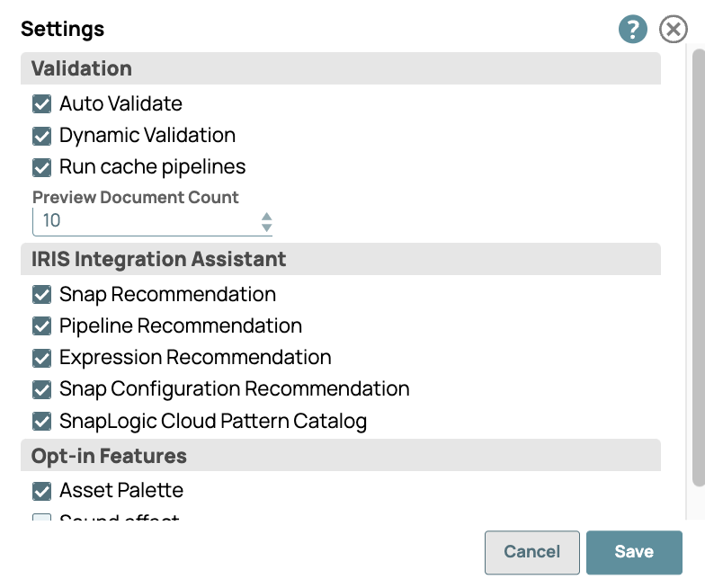
Task: Uncheck Expression Recommendation
Action: (x=41, y=358)
